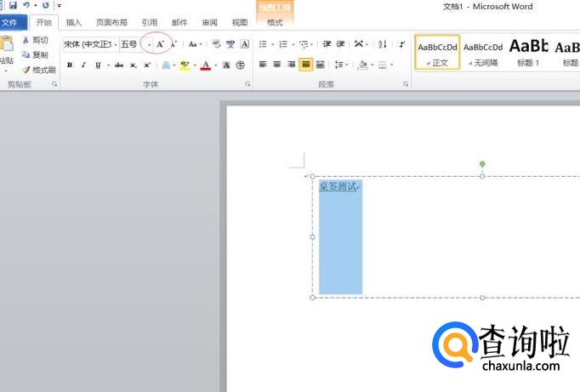The image size is (580, 392).
Task: Open the phonetic guide tool
Action: click(230, 44)
